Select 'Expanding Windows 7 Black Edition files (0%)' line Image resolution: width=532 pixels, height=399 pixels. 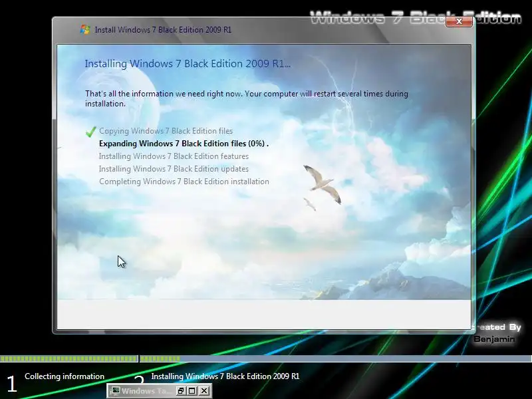coord(184,144)
